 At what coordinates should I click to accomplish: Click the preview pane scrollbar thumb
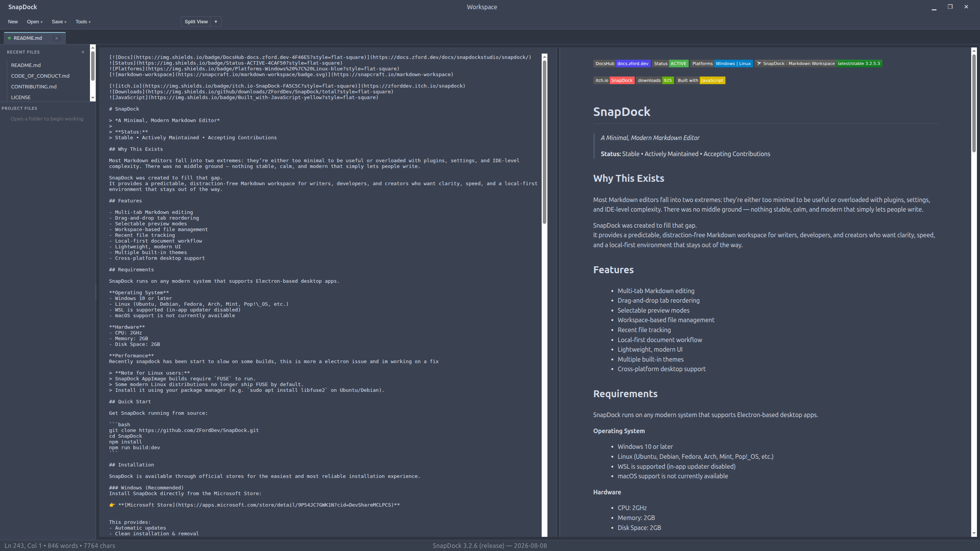974,103
